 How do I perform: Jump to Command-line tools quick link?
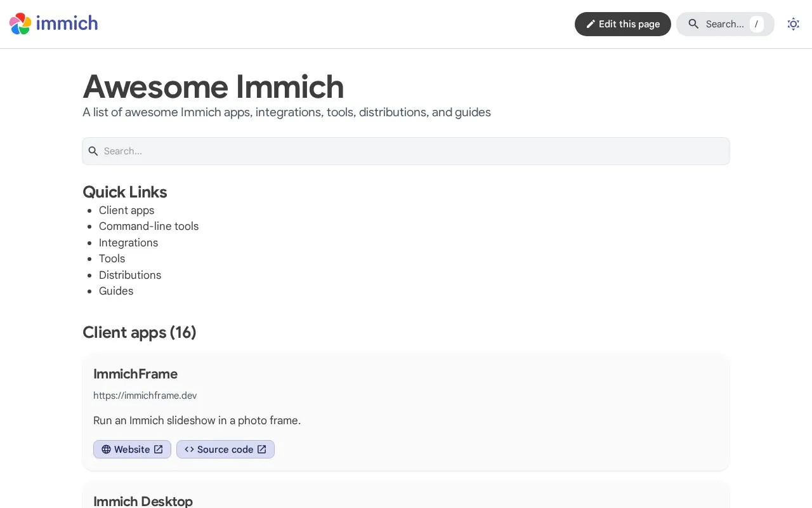coord(148,226)
